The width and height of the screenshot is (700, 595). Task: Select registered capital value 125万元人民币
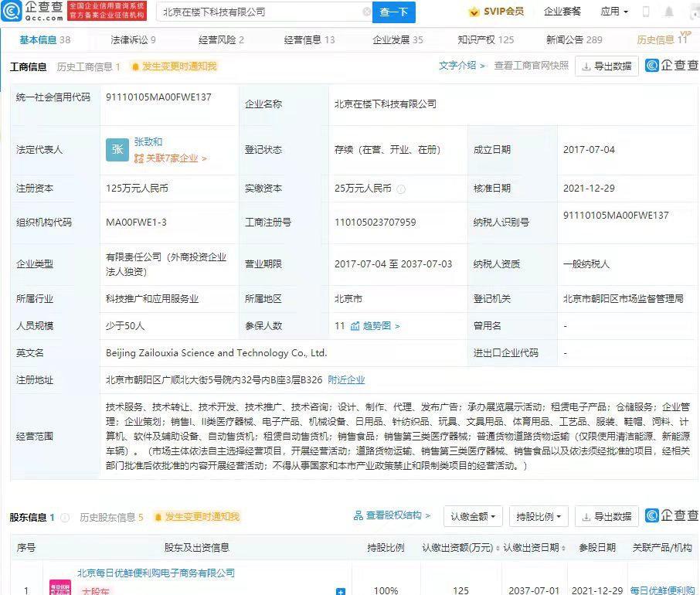[137, 189]
